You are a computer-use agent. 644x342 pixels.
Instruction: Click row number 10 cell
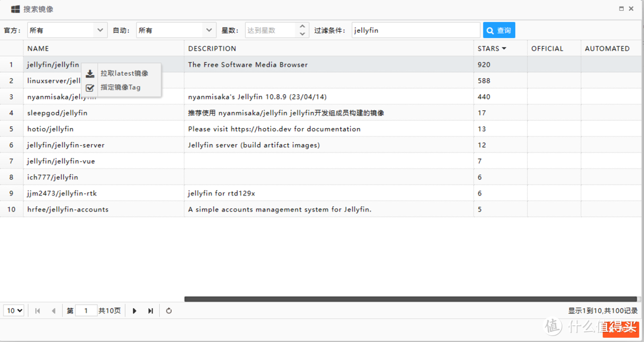point(11,209)
